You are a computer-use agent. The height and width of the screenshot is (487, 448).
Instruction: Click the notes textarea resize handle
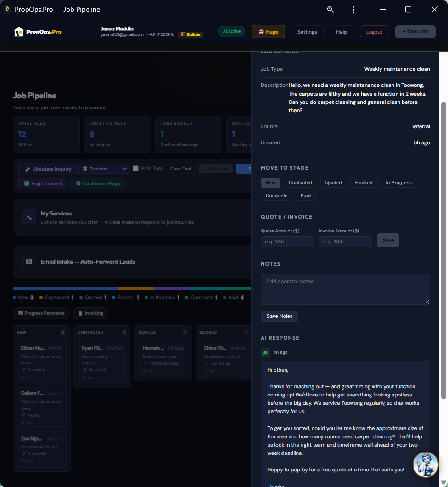[427, 302]
